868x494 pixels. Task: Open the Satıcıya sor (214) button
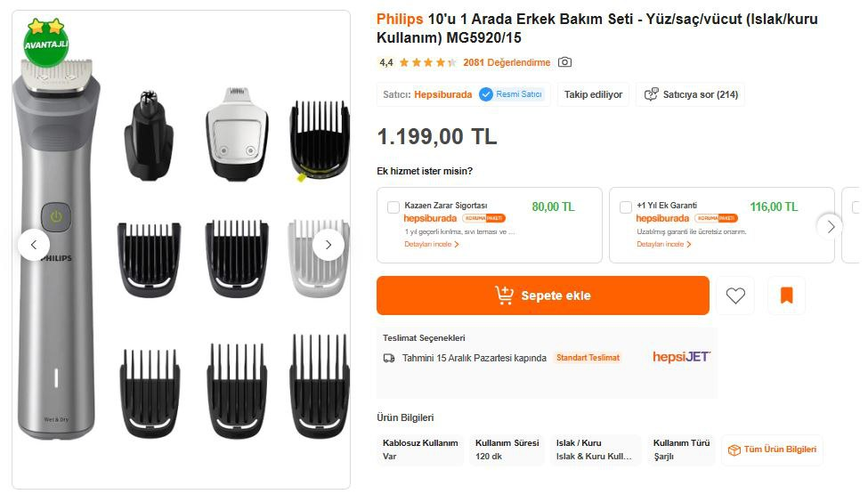[x=691, y=94]
